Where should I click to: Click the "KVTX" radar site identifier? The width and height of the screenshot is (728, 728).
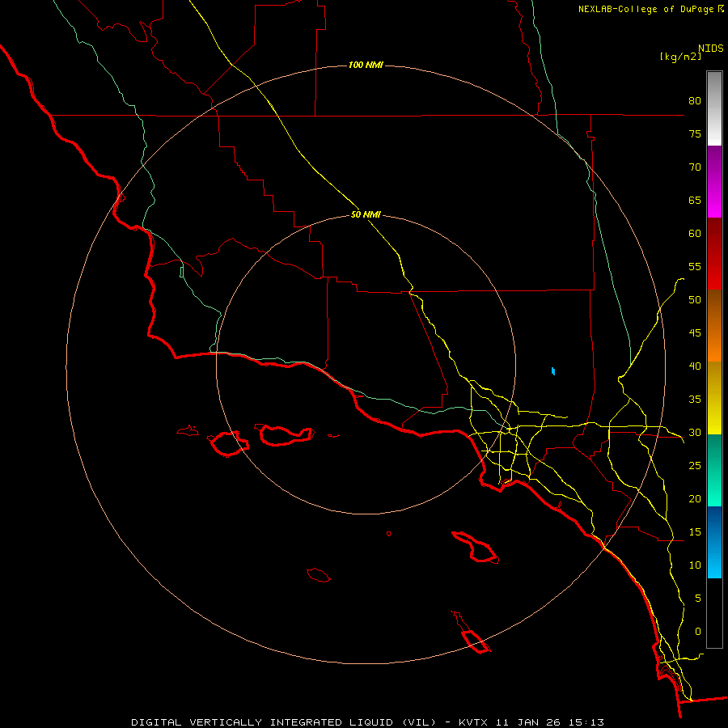click(474, 722)
